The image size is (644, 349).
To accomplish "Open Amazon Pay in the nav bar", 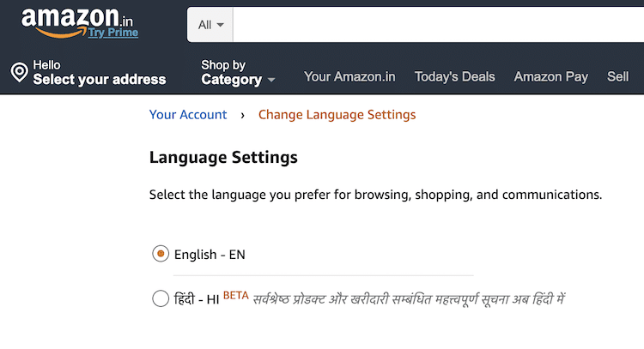I will click(551, 76).
